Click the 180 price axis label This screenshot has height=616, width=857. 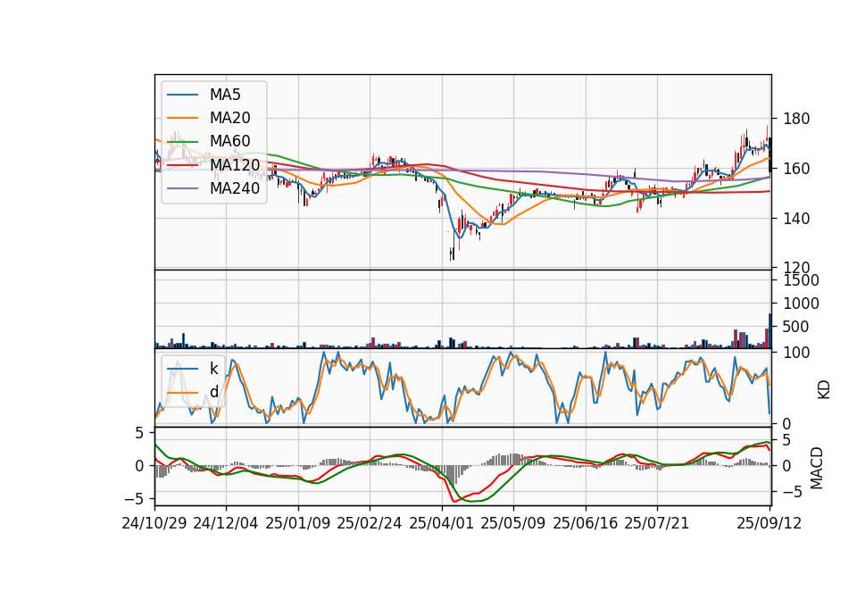pyautogui.click(x=796, y=119)
